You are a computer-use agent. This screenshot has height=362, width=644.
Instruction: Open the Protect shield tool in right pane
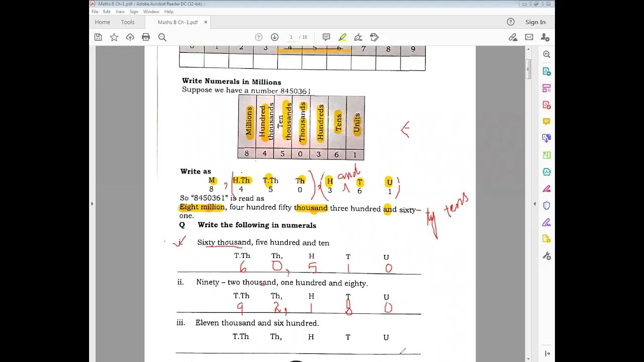pos(547,206)
